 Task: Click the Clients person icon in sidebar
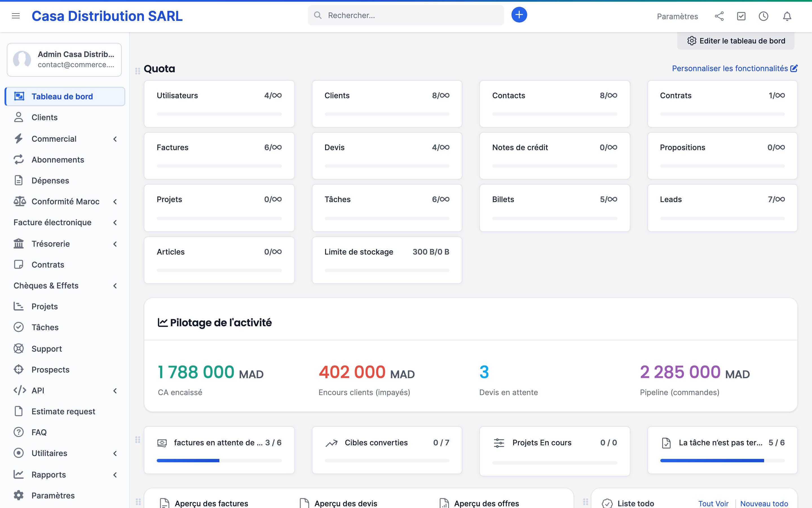point(19,117)
